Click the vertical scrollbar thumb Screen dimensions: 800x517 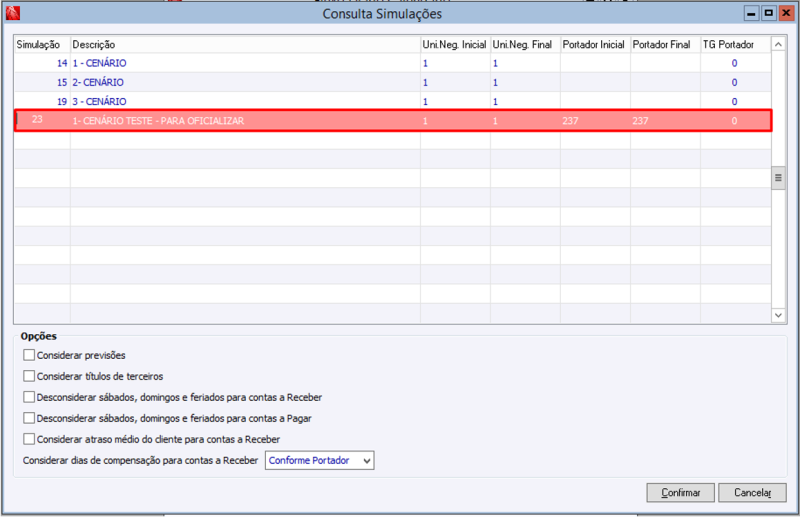778,178
